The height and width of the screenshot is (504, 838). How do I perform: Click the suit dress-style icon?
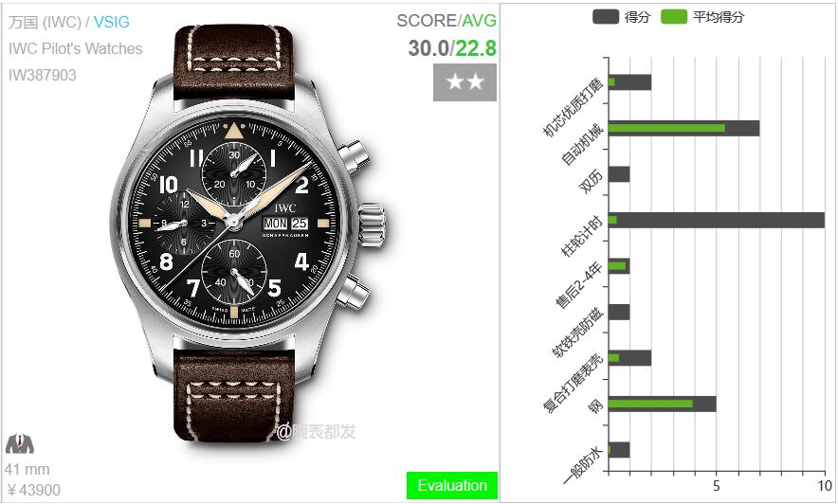pyautogui.click(x=19, y=444)
